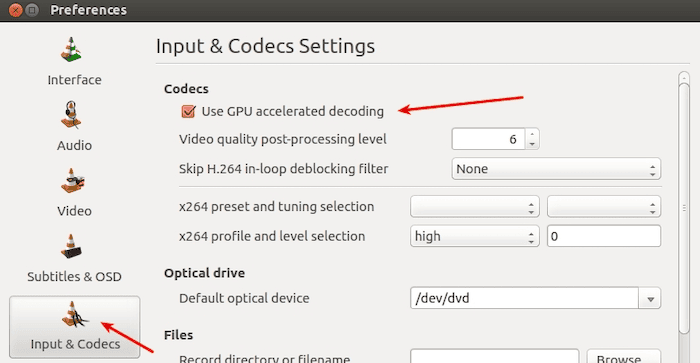Image resolution: width=700 pixels, height=363 pixels.
Task: Open the Audio preferences category
Action: point(74,126)
